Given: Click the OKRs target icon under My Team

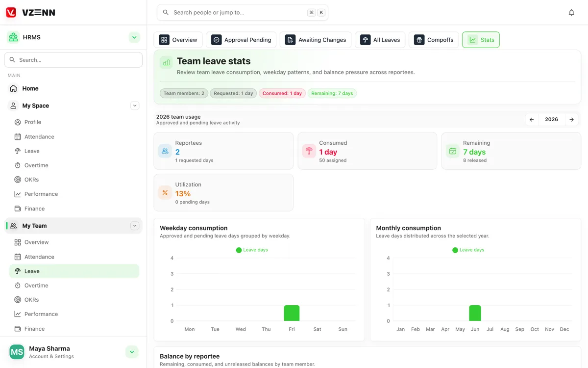Looking at the screenshot, I should click(18, 300).
